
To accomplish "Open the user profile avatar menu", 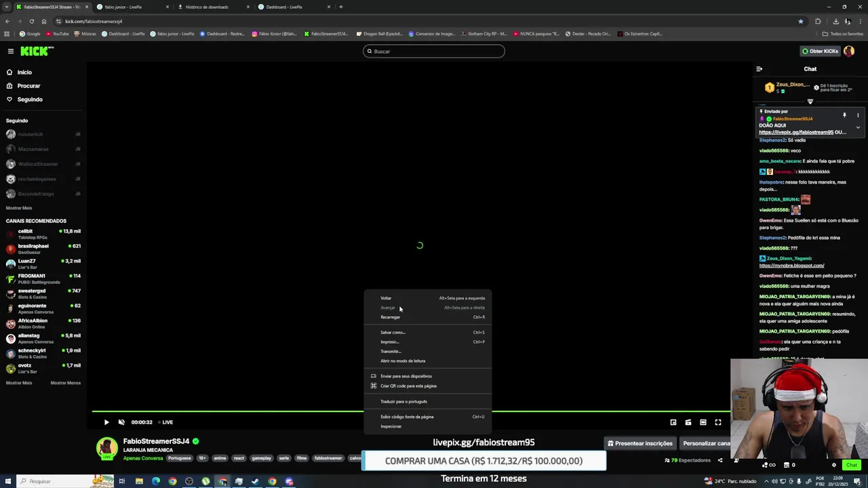I will 849,51.
